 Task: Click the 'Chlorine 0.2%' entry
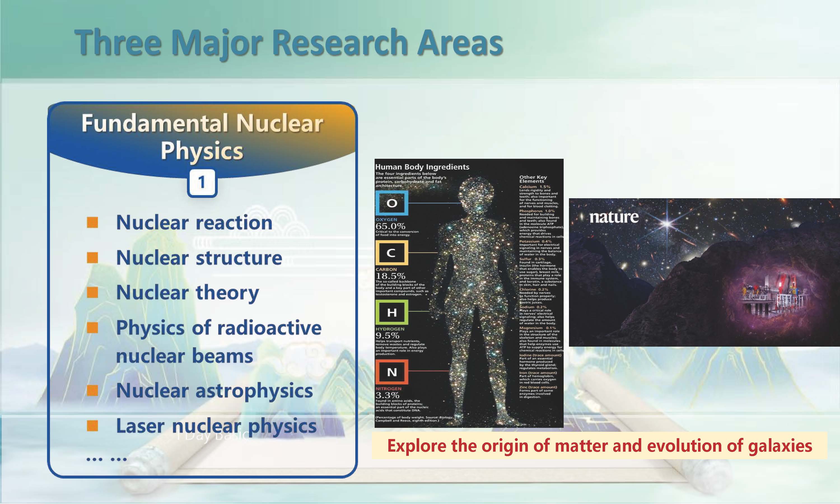[x=534, y=289]
